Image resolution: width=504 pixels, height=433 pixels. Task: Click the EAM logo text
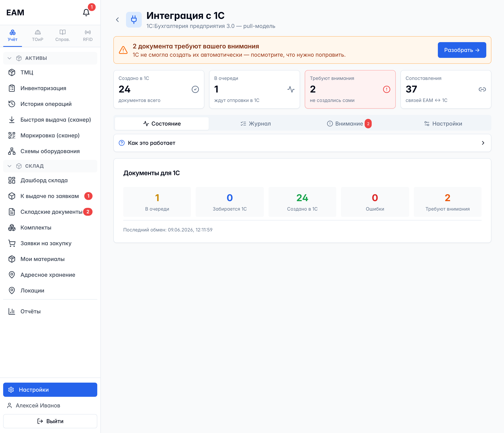(x=15, y=12)
